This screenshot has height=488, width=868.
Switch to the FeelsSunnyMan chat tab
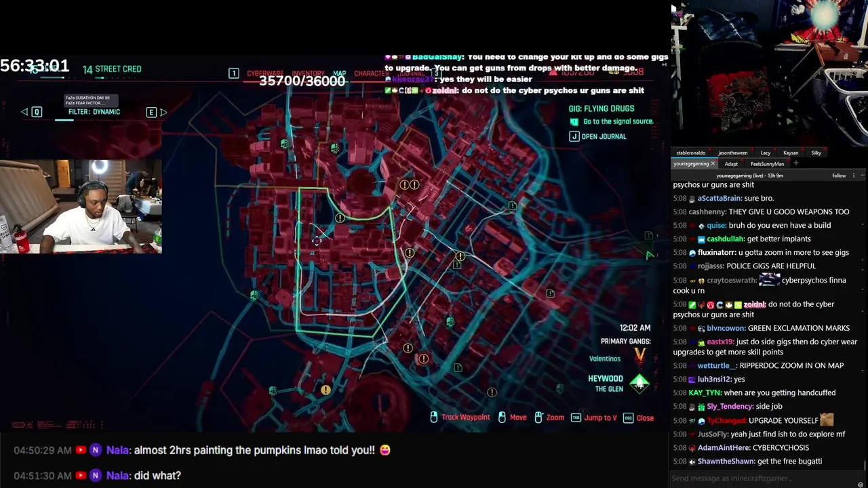[767, 163]
